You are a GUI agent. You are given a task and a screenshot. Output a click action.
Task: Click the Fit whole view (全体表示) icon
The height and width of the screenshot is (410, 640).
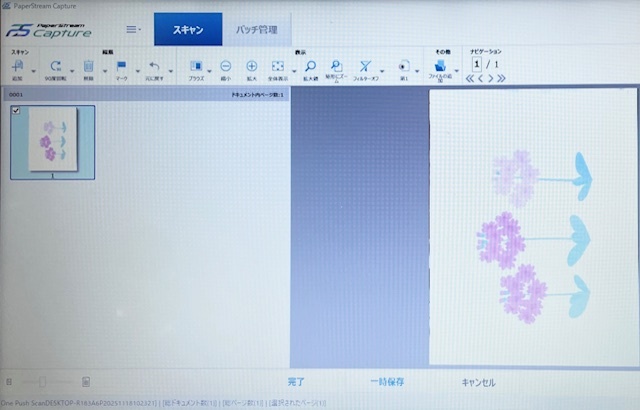[x=278, y=66]
